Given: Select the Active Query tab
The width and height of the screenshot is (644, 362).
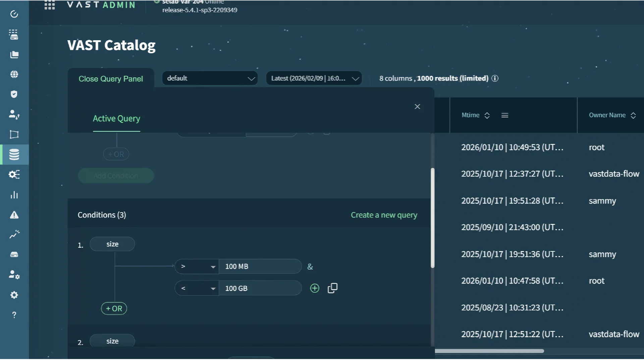Looking at the screenshot, I should 116,119.
